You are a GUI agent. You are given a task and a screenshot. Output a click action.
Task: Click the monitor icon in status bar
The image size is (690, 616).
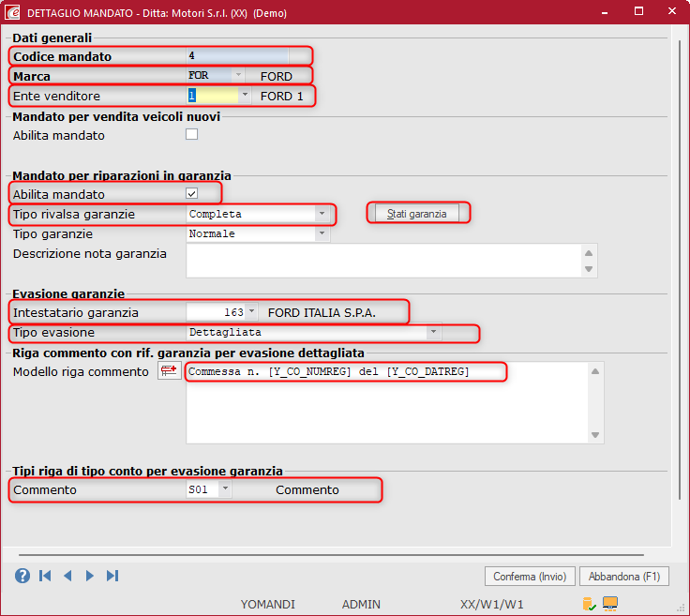610,604
